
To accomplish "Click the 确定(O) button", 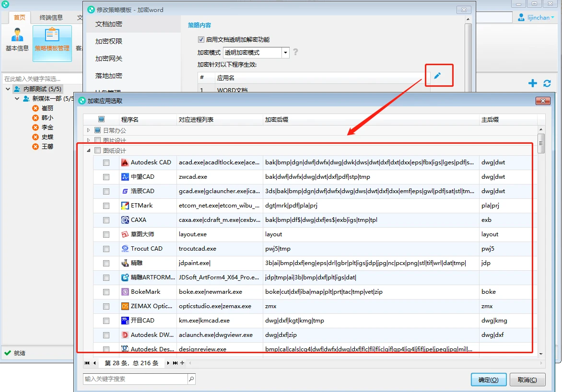I will (x=489, y=380).
